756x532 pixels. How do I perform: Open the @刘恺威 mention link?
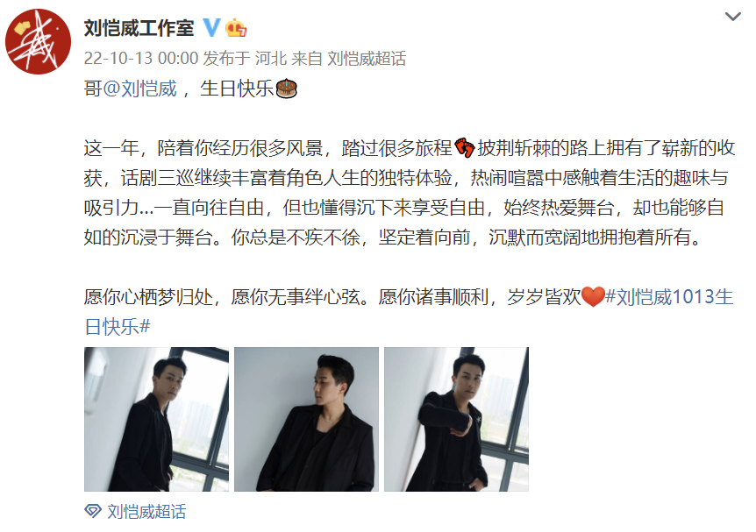(x=139, y=89)
